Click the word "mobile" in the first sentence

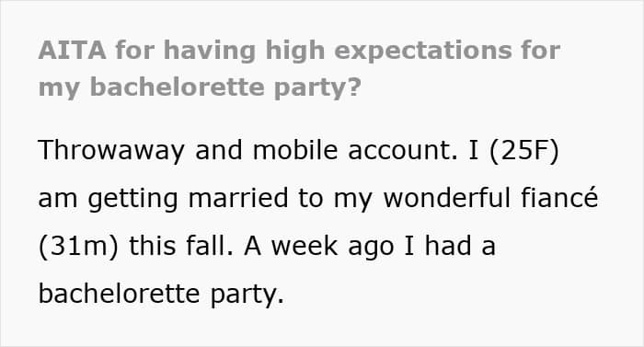[x=295, y=150]
